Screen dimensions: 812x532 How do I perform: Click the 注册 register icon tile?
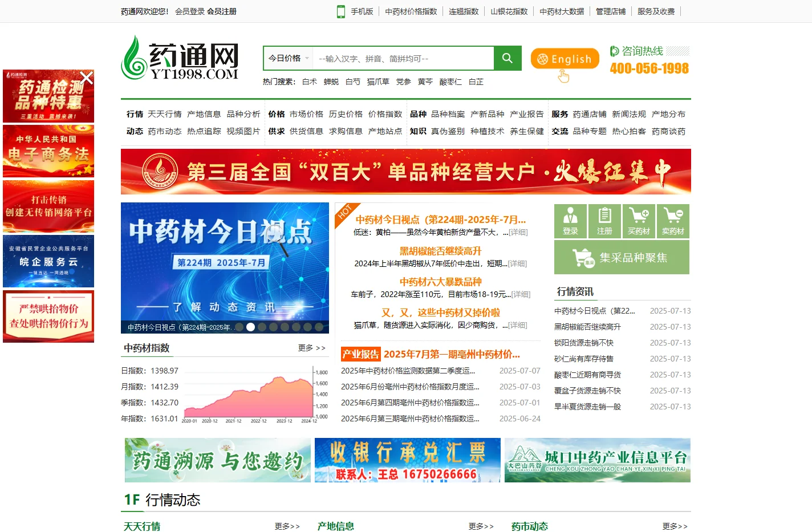point(604,221)
